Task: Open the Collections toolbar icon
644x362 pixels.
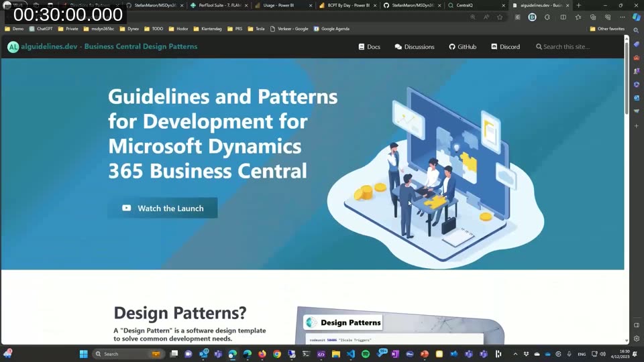Action: [x=593, y=17]
